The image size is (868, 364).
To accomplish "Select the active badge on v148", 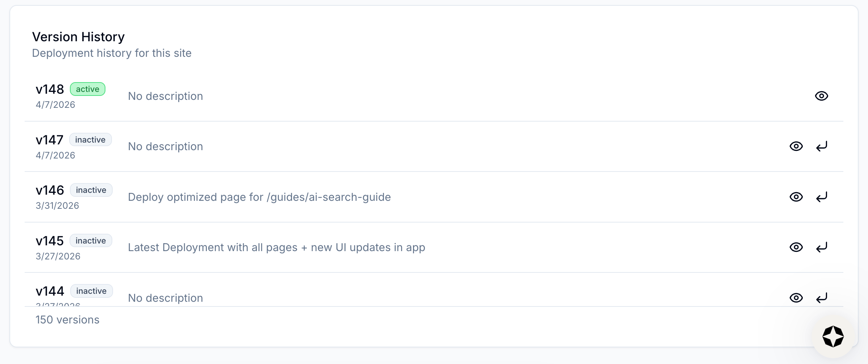I will (88, 89).
